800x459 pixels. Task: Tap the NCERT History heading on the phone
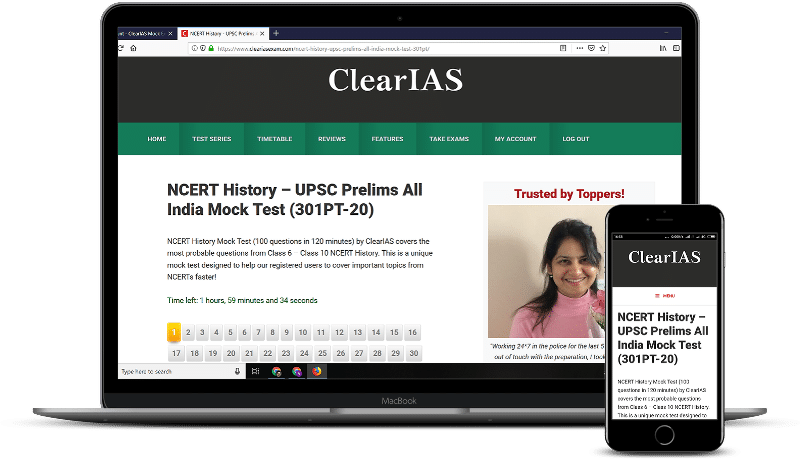663,338
